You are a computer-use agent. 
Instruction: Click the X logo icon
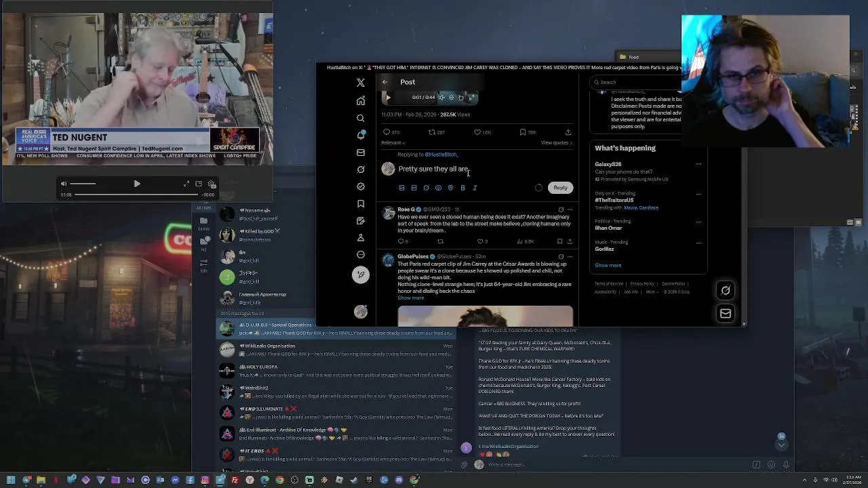(x=361, y=83)
